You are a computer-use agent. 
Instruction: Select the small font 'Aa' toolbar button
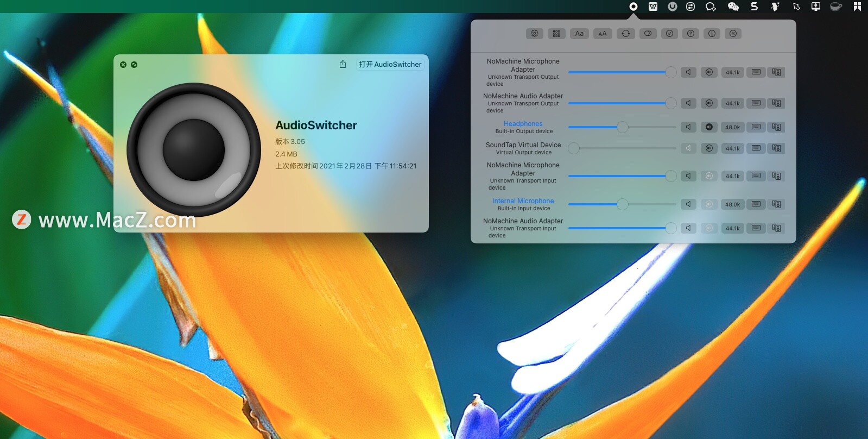[579, 34]
